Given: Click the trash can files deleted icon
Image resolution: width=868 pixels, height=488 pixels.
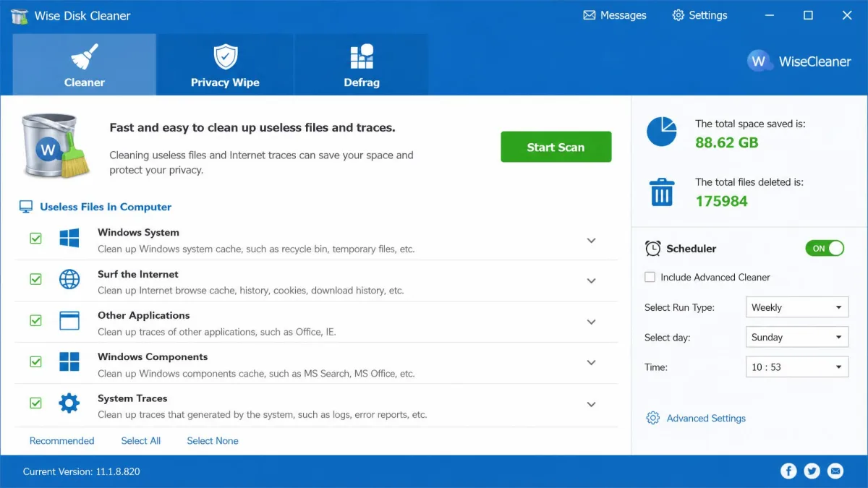Looking at the screenshot, I should [x=662, y=192].
